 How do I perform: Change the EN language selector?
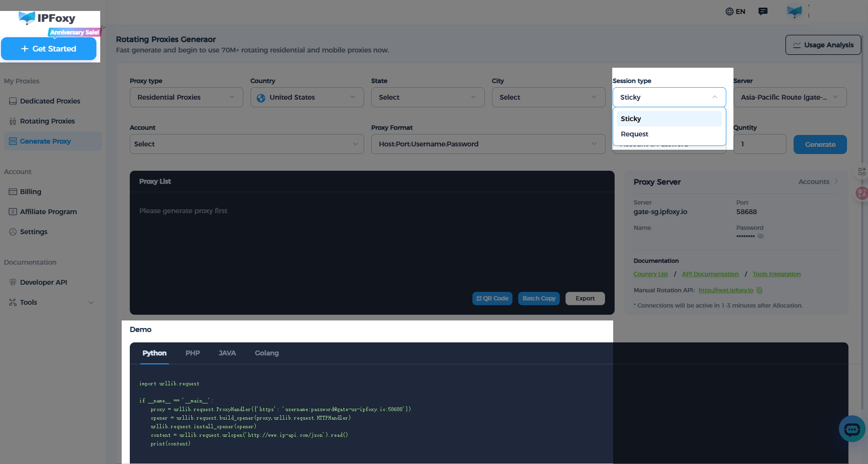pos(735,11)
